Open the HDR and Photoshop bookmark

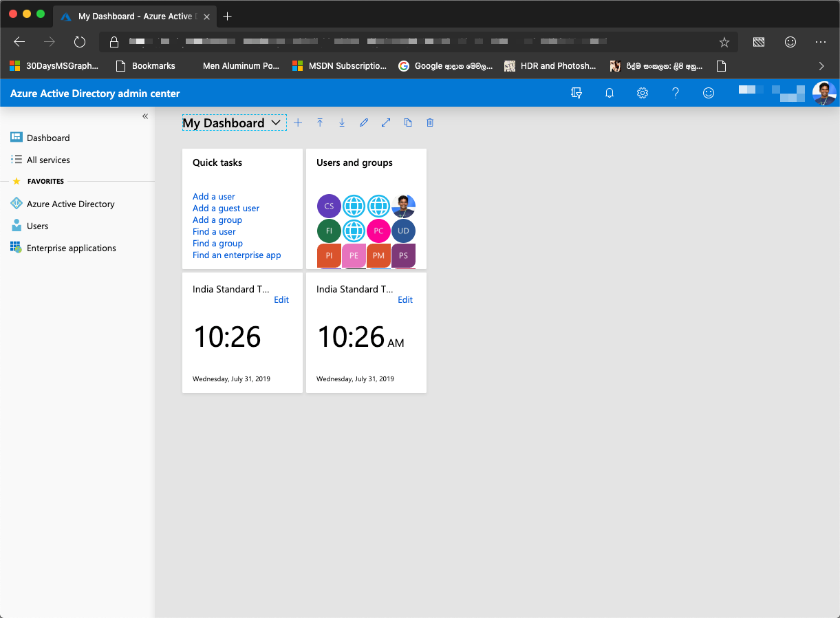click(550, 66)
